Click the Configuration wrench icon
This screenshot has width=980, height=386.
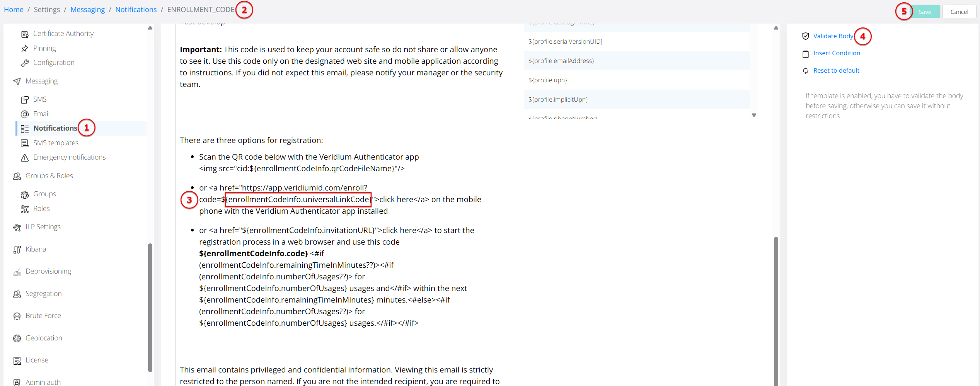click(x=25, y=63)
